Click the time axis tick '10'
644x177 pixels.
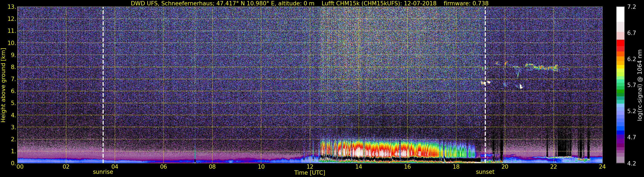261,167
